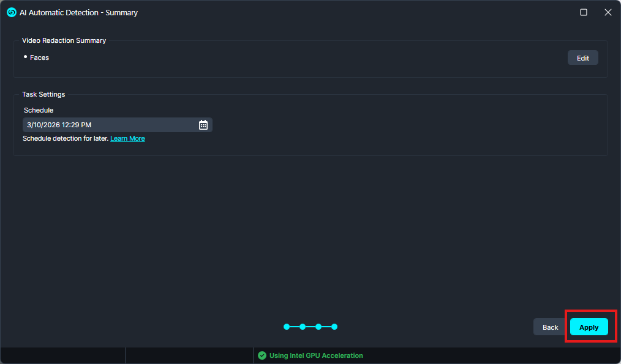Apply the detection settings
This screenshot has width=621, height=364.
[589, 327]
